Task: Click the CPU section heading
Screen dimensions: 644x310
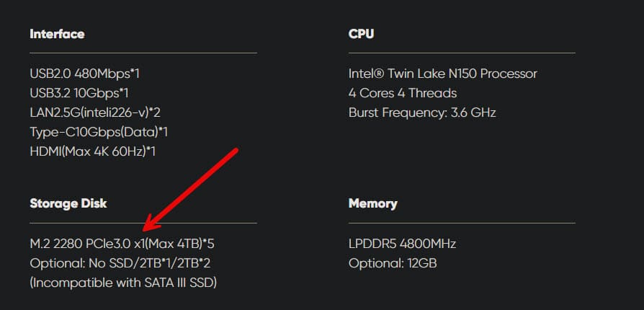Action: click(361, 34)
